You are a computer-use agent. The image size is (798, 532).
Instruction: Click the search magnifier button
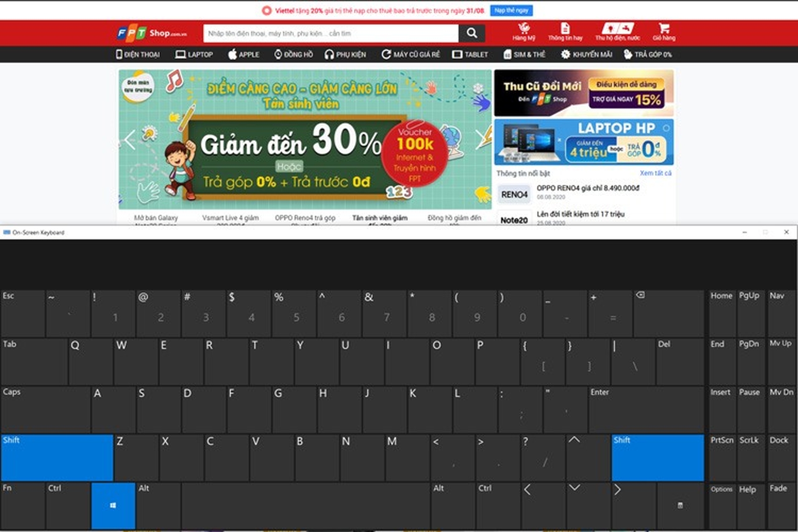(x=472, y=33)
